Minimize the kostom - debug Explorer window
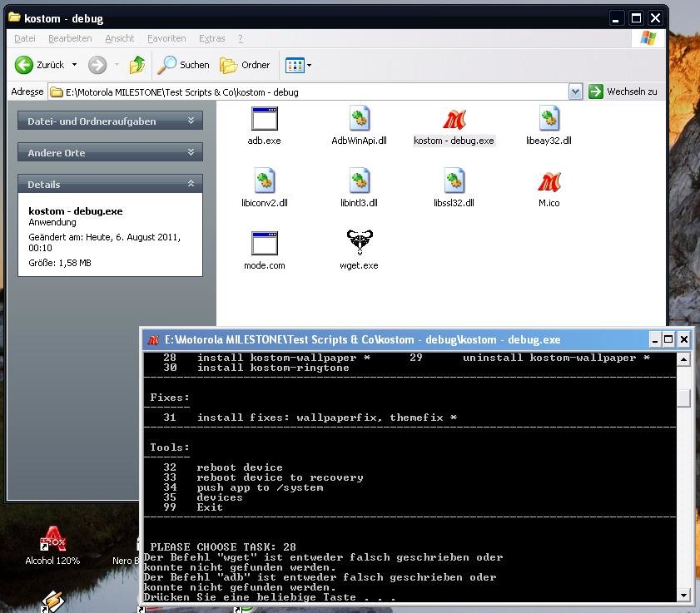 point(616,18)
